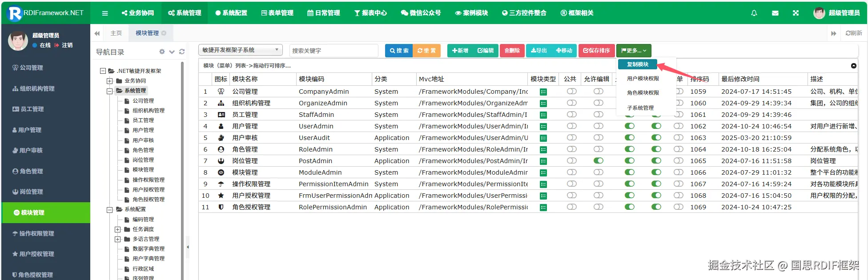This screenshot has height=280, width=868.
Task: Expand the 多语言管理 tree node
Action: (118, 239)
